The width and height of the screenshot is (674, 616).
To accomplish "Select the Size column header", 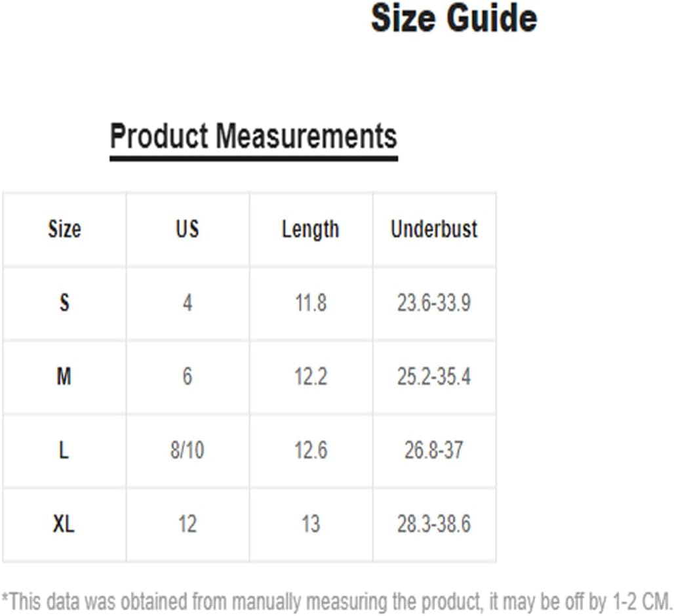I will 64,229.
